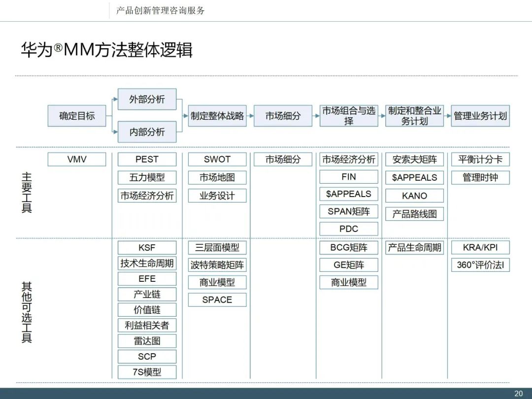Click 商业模型 box below GE矩阵
Viewport: 532px width, 399px height.
(349, 282)
